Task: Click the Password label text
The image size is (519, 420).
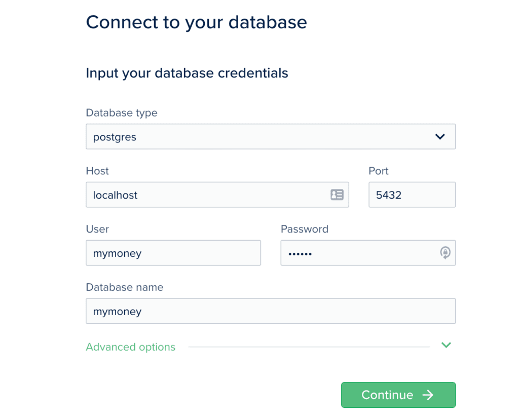Action: (x=305, y=229)
